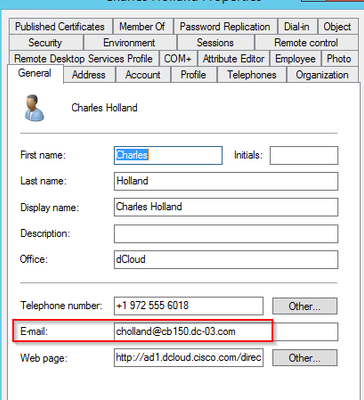Switch to the Profile tab
The height and width of the screenshot is (400, 364).
coord(193,75)
